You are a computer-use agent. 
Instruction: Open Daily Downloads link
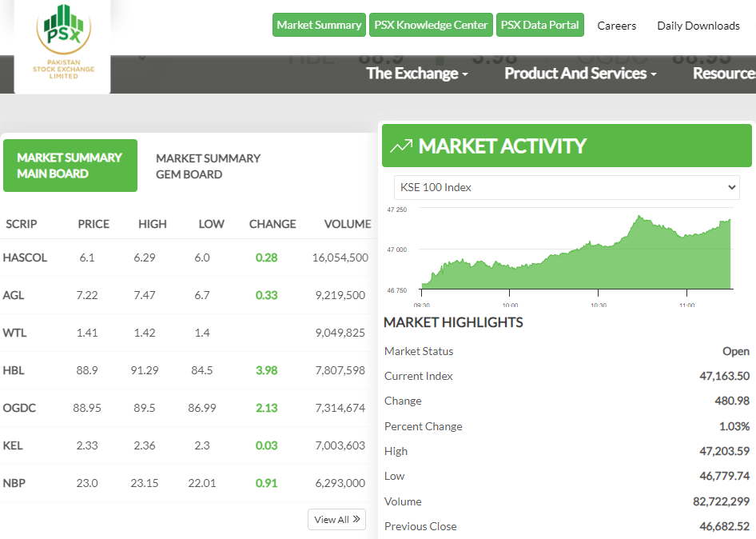698,26
